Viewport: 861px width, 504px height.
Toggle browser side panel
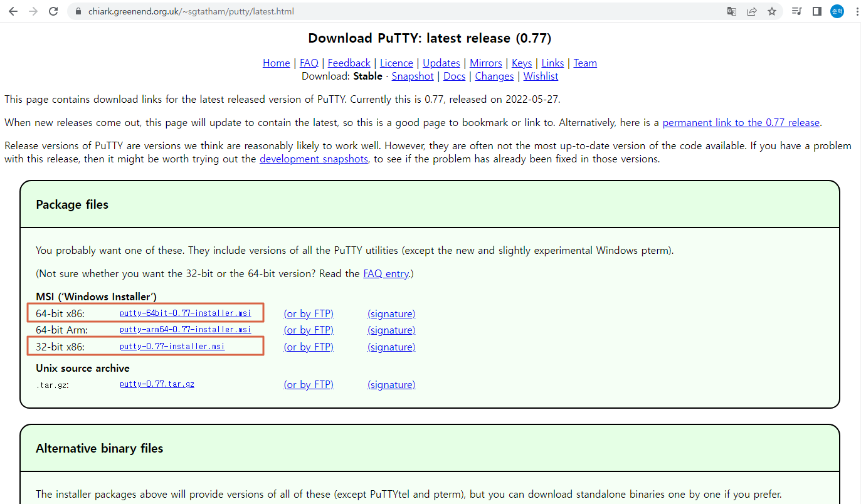pyautogui.click(x=817, y=11)
